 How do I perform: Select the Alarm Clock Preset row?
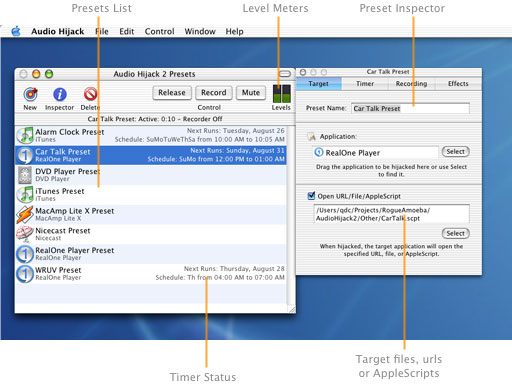(x=151, y=135)
